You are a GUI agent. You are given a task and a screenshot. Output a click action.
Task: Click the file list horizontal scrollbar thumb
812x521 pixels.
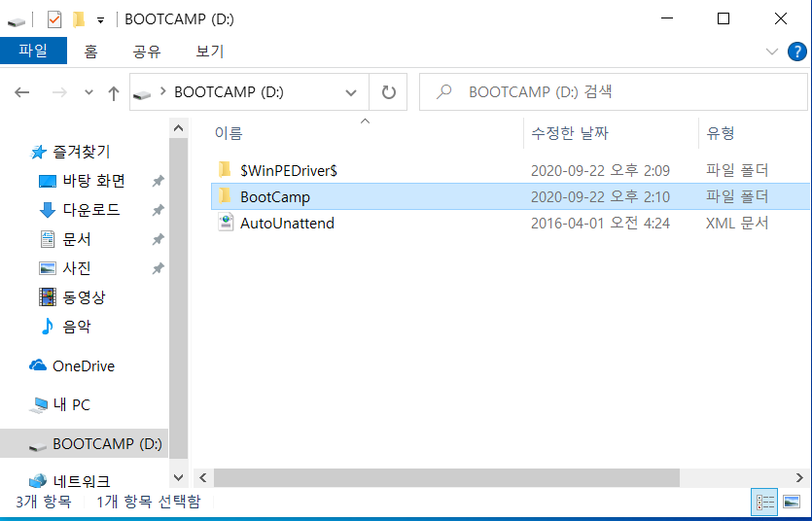coord(446,477)
